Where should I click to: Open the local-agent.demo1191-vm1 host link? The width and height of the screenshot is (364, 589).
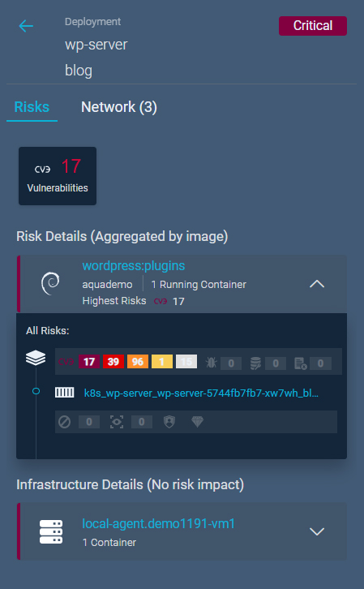(x=158, y=523)
